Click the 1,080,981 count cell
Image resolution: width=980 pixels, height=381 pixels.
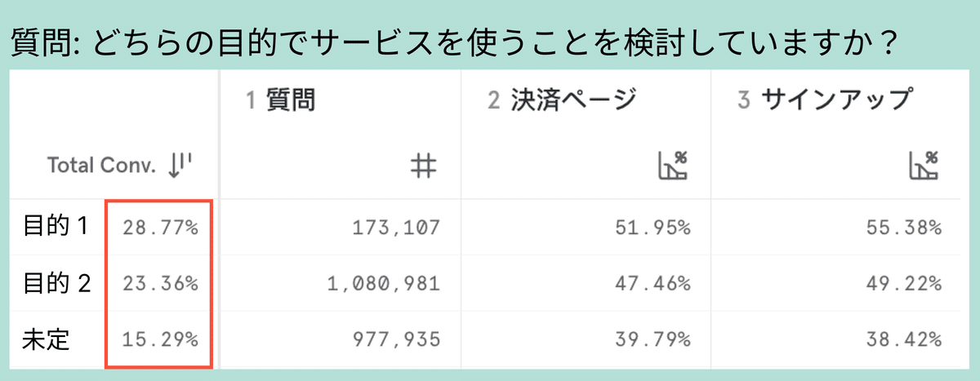coord(384,284)
